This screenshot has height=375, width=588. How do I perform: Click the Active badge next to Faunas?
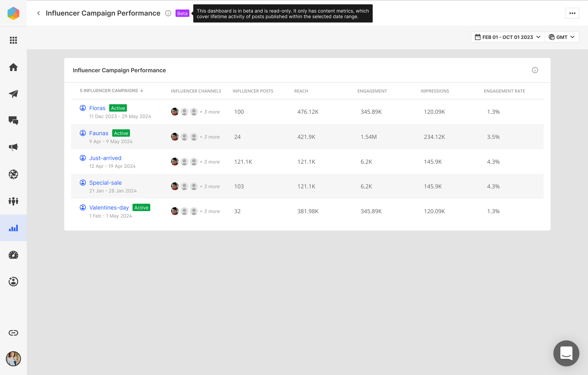point(121,133)
